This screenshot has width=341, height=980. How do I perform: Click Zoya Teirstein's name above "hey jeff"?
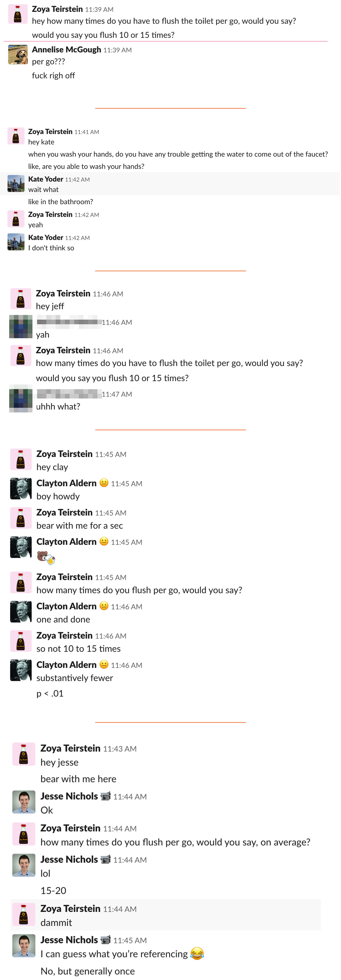[63, 293]
